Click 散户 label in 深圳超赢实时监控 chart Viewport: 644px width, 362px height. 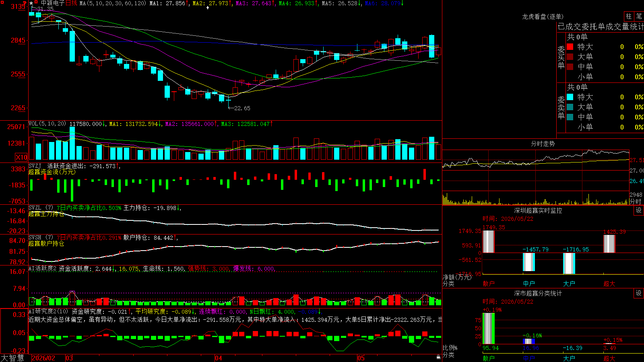[x=489, y=284]
